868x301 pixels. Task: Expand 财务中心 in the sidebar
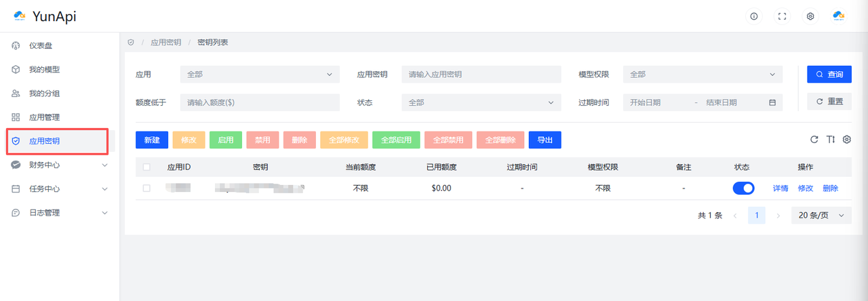58,165
